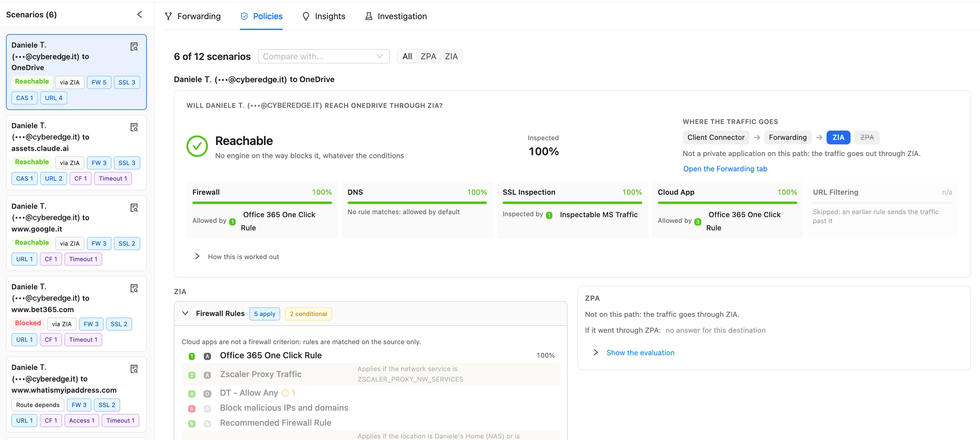Click the rule number 1 badge in Firewall card
This screenshot has width=980, height=440.
pos(232,222)
